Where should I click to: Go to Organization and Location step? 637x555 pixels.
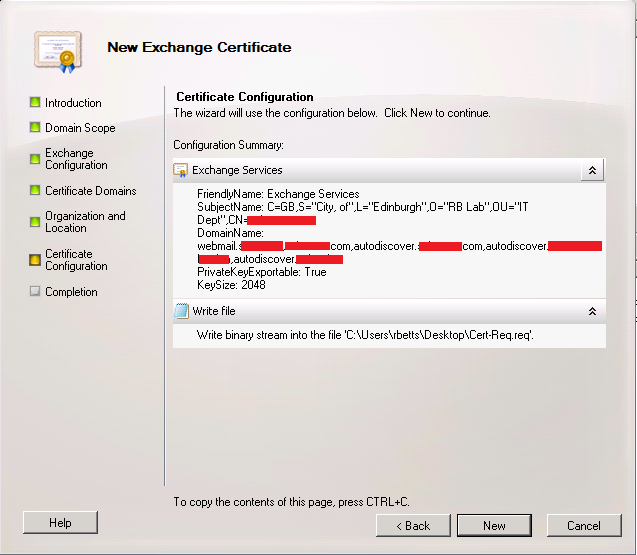pyautogui.click(x=85, y=222)
